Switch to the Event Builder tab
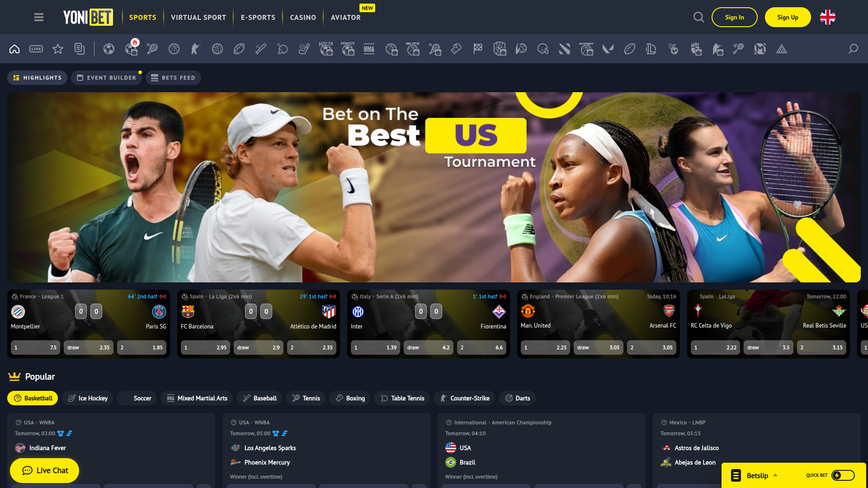The width and height of the screenshot is (868, 488). click(x=106, y=78)
